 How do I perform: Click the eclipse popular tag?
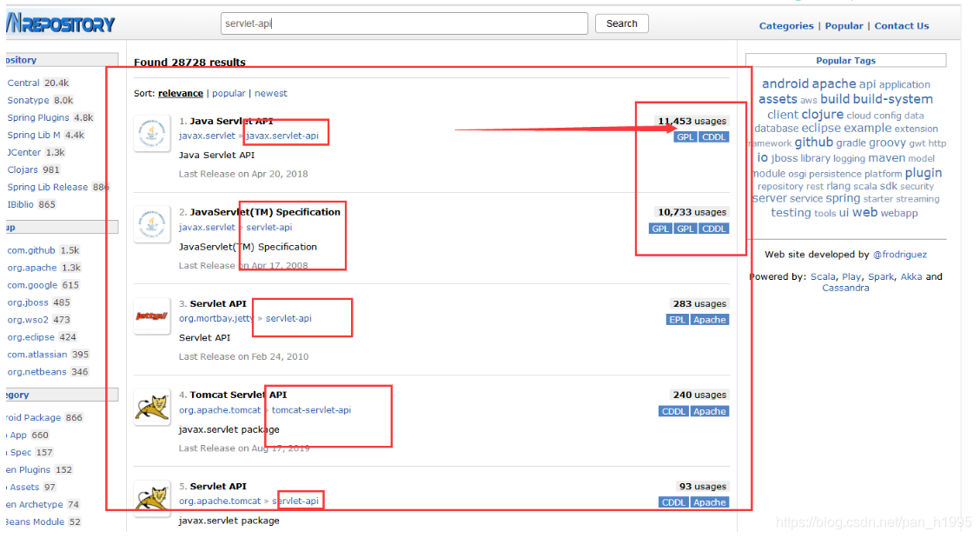821,128
